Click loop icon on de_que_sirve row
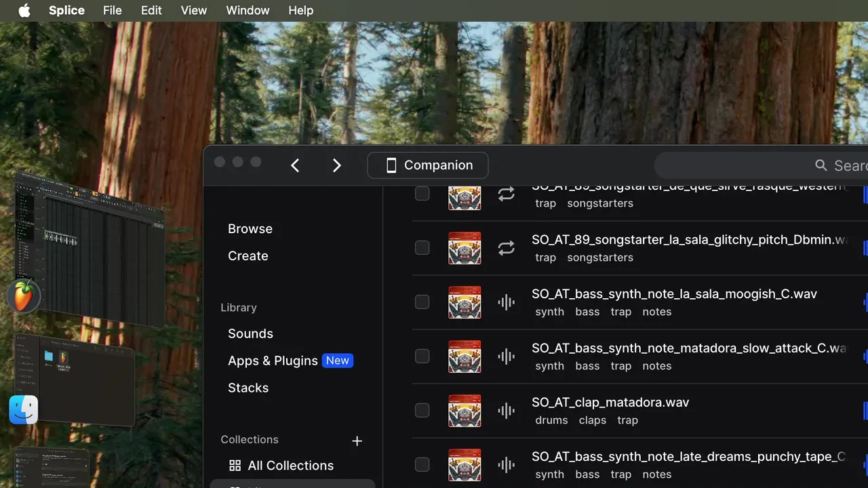The width and height of the screenshot is (868, 488). pos(507,194)
